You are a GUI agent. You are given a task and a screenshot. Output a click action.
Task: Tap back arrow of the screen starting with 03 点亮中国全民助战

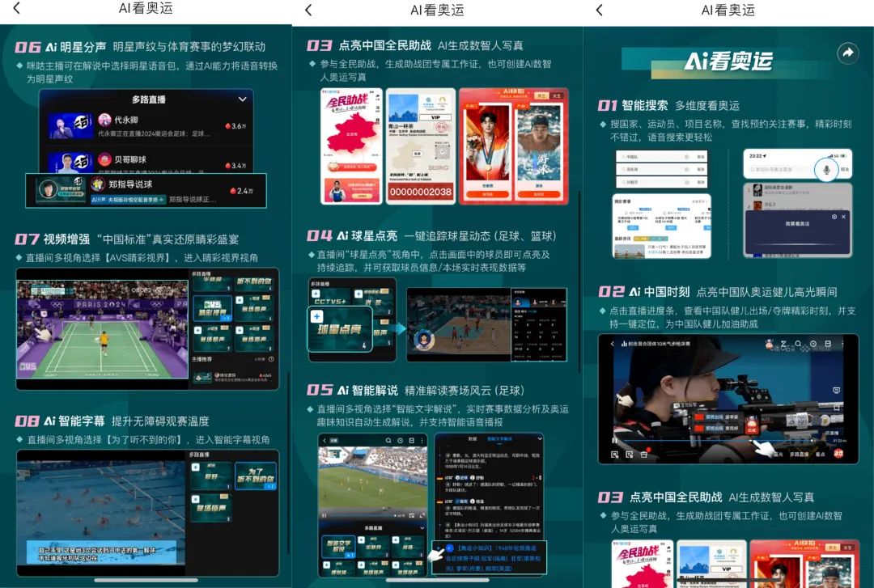(x=308, y=10)
